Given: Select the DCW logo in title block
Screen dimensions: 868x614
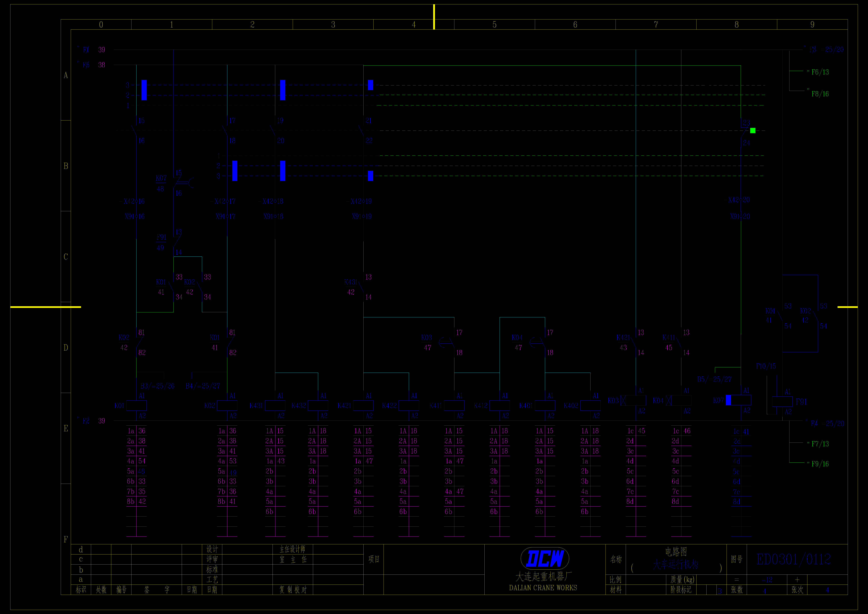Looking at the screenshot, I should (545, 558).
